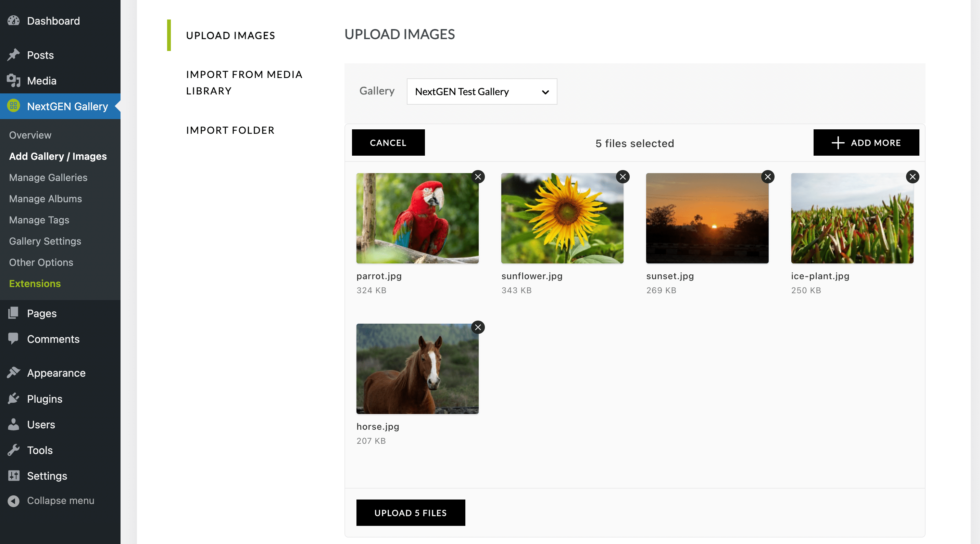Open Gallery Settings submenu item

pos(45,241)
